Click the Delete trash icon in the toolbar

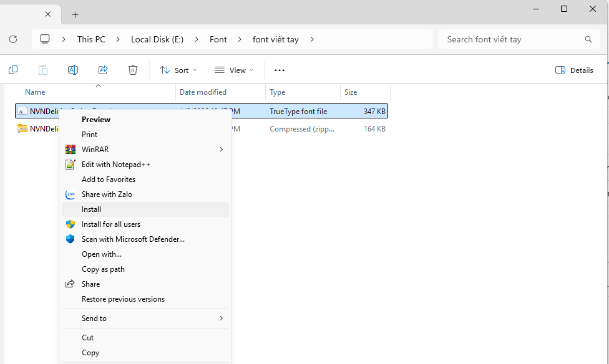pyautogui.click(x=133, y=70)
